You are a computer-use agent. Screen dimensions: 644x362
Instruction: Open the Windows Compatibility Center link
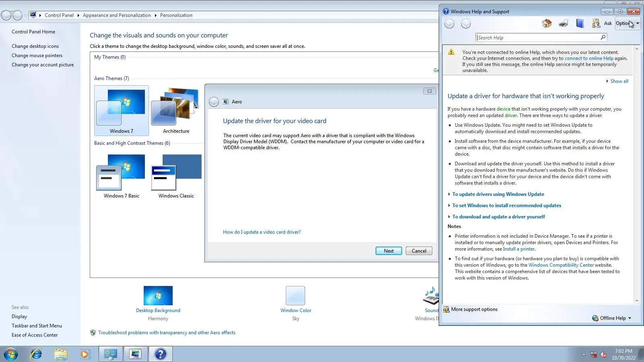[x=561, y=265]
